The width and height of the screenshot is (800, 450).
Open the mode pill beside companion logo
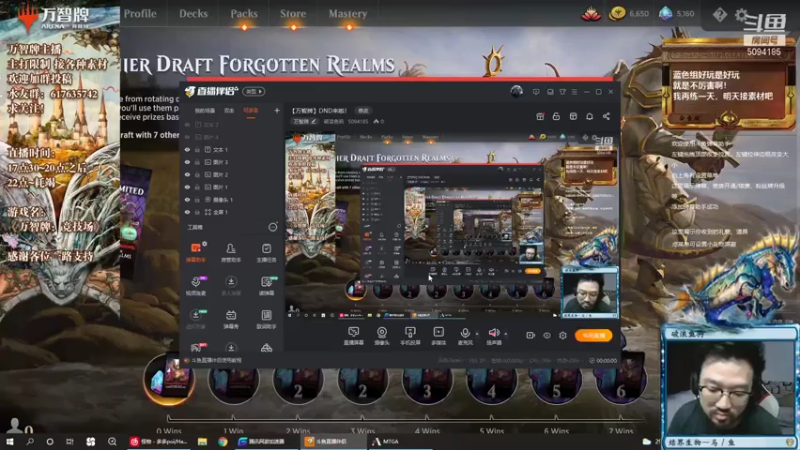(x=254, y=91)
